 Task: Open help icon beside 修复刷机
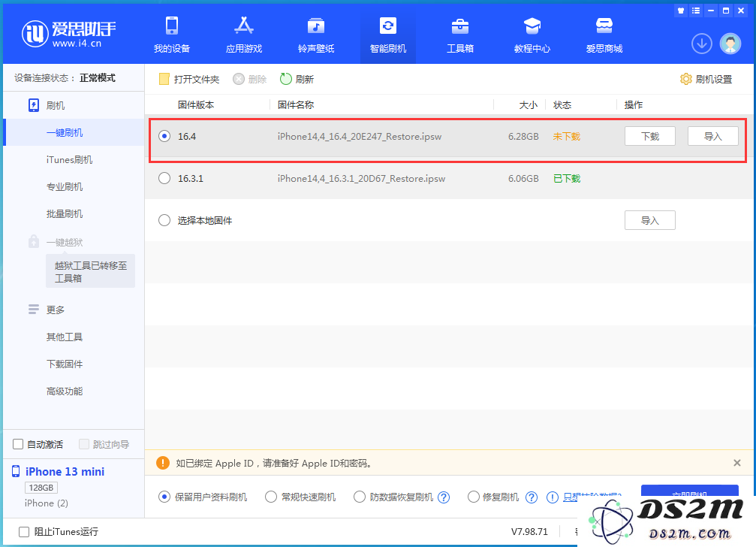(532, 497)
